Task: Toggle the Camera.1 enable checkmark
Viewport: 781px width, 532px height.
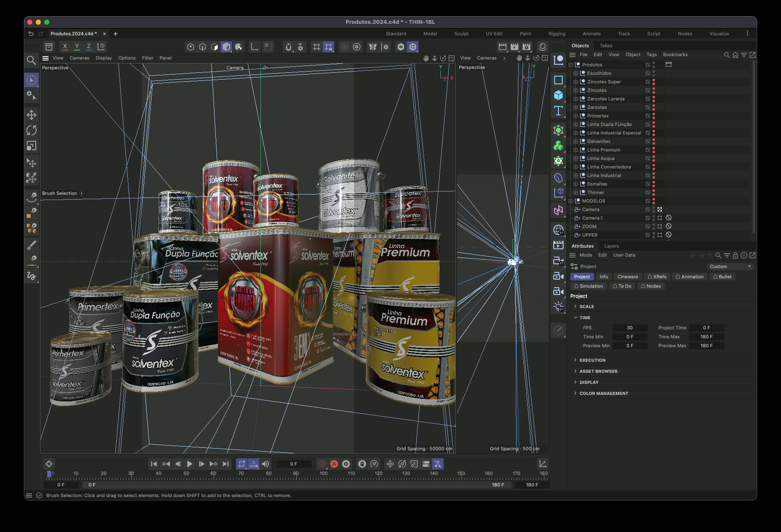Action: 647,218
